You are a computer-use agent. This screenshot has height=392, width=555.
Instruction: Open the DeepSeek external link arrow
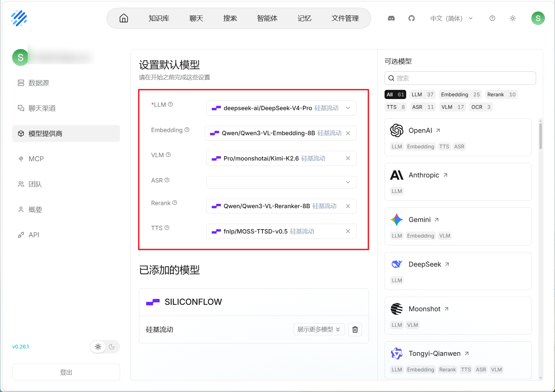point(447,264)
